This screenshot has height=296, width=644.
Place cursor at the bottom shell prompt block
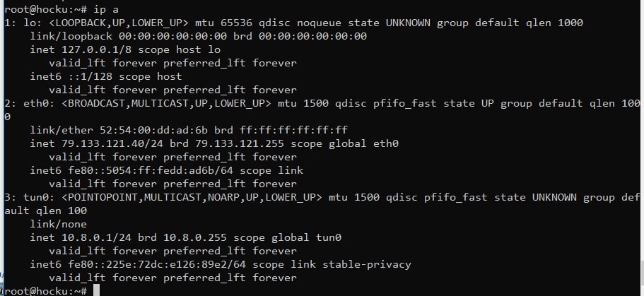point(97,291)
